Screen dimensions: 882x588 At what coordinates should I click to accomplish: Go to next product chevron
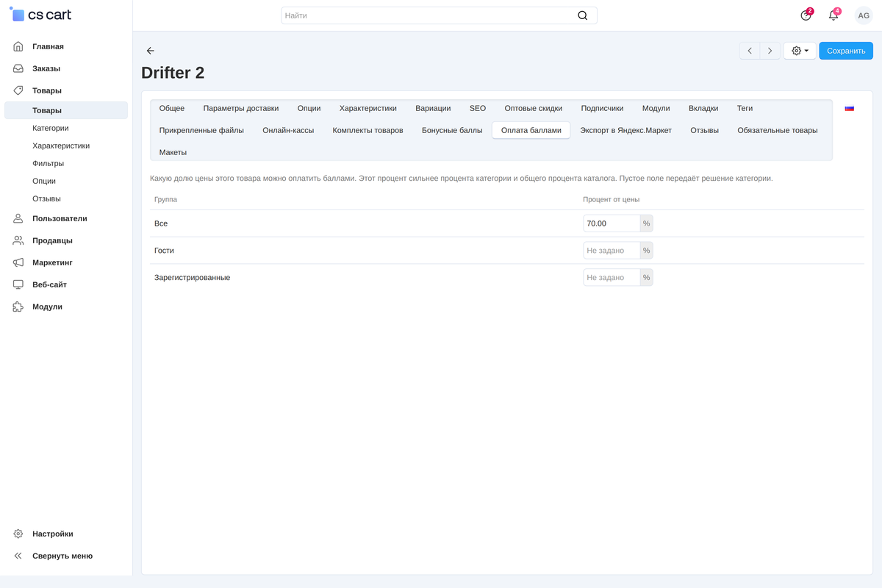click(x=770, y=51)
